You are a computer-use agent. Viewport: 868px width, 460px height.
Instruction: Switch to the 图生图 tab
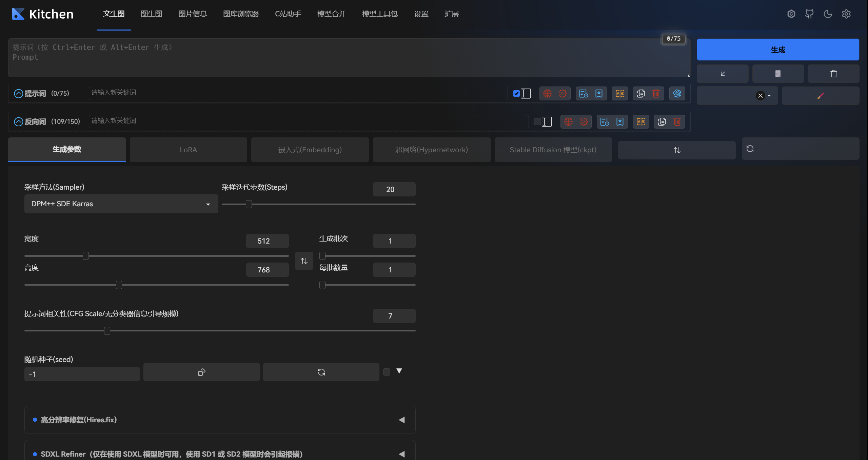151,14
